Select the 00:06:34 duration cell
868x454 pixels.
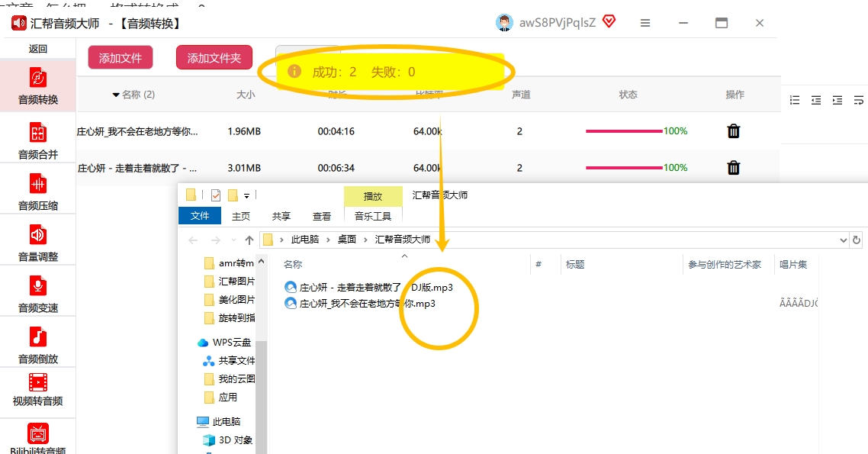click(336, 168)
